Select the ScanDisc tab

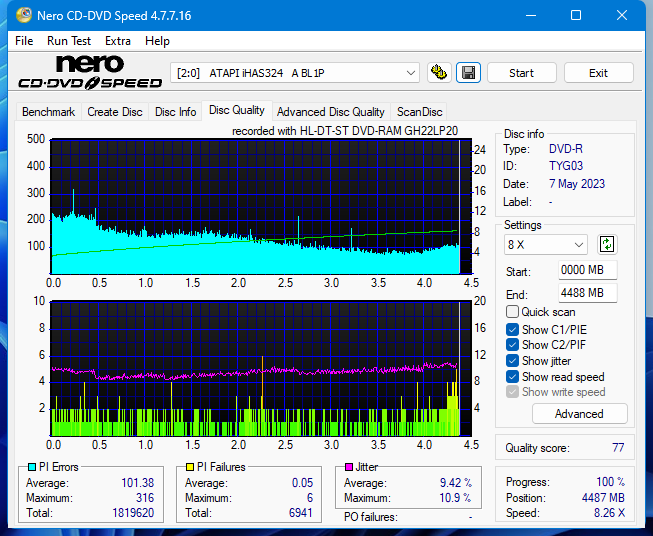(x=419, y=112)
